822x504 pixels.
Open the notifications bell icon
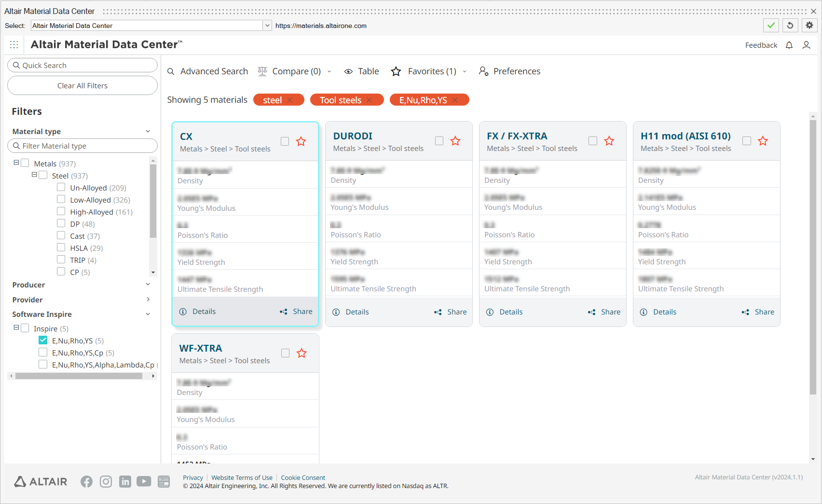tap(789, 45)
